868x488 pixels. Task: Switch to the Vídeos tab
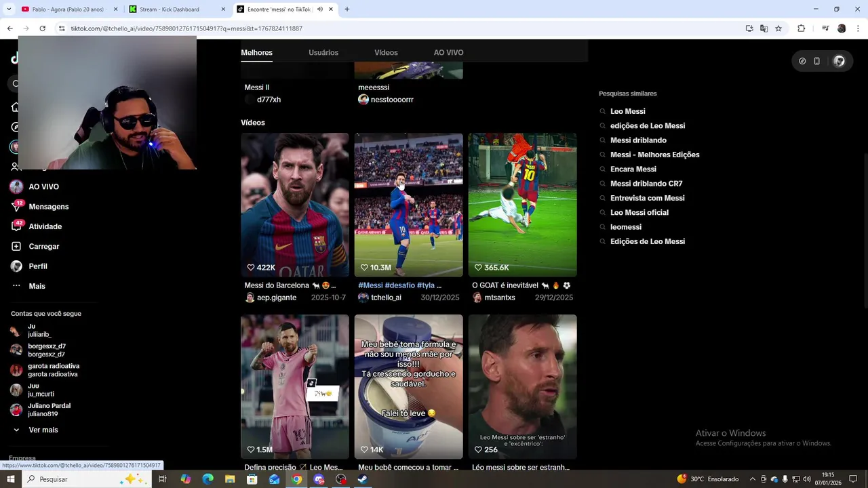pyautogui.click(x=386, y=52)
